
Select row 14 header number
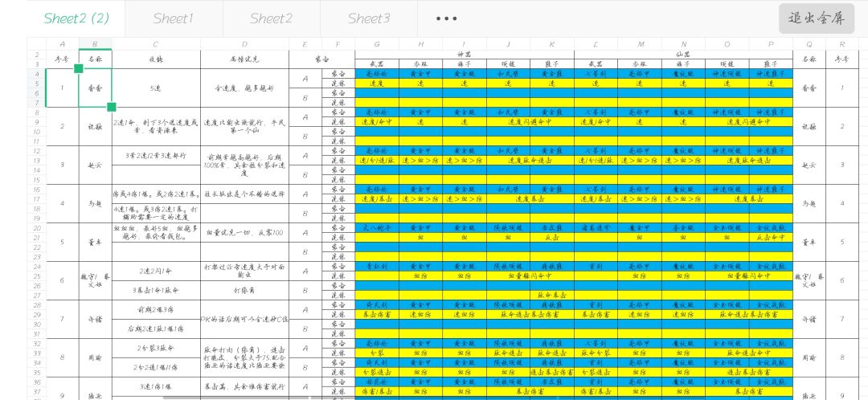(36, 169)
